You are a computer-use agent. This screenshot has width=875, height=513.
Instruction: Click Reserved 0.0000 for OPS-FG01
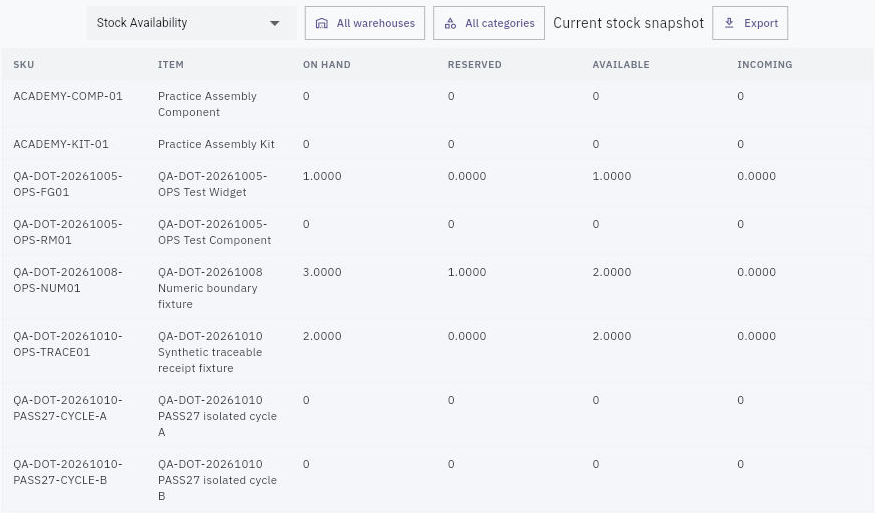click(467, 176)
